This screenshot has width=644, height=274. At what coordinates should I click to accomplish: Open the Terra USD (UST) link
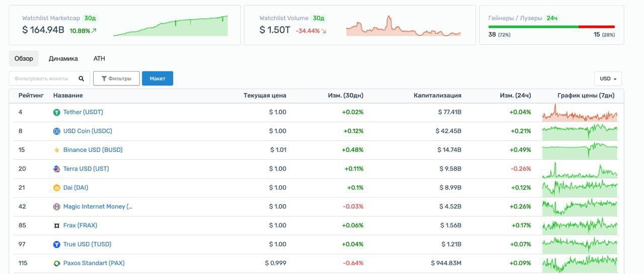tap(86, 168)
